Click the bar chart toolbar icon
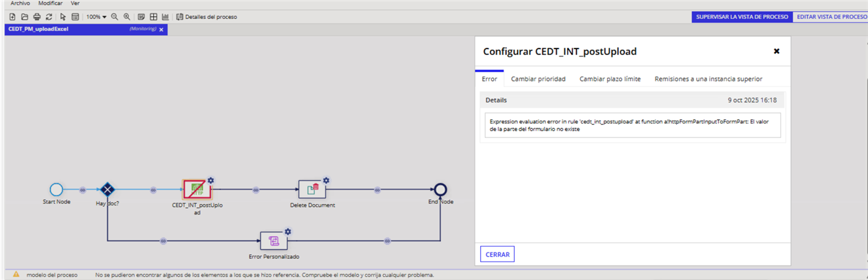The image size is (868, 280). [x=165, y=17]
